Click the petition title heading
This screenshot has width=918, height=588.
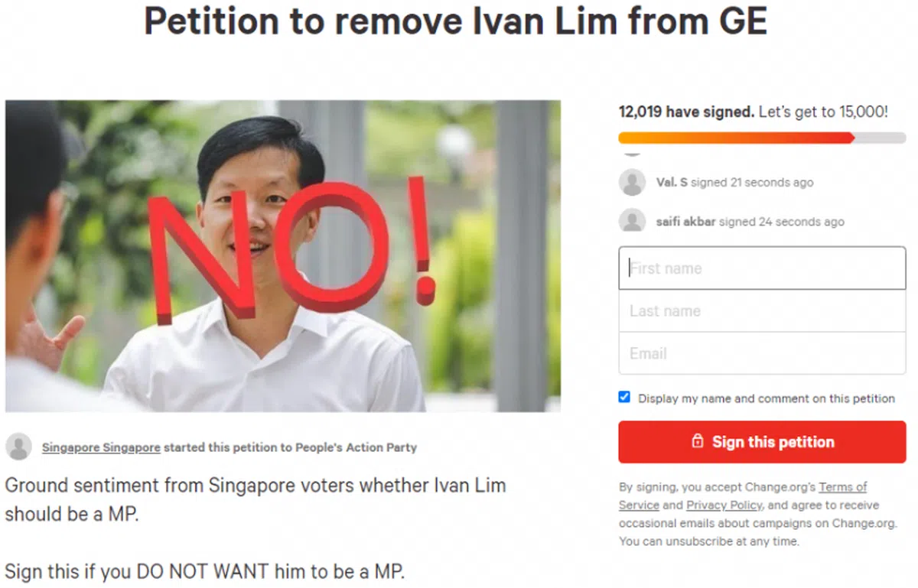click(x=455, y=22)
